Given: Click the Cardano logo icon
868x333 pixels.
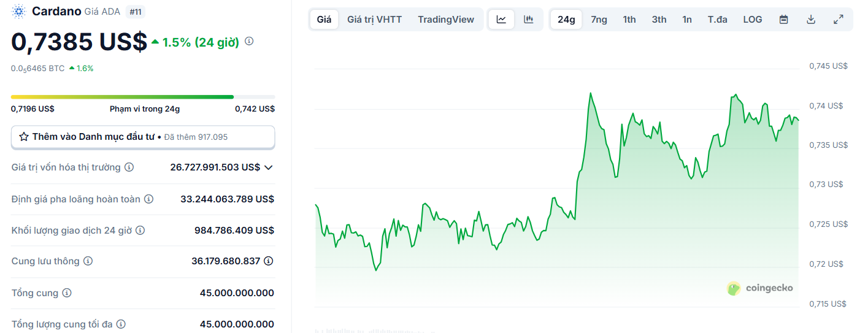Looking at the screenshot, I should [x=19, y=11].
